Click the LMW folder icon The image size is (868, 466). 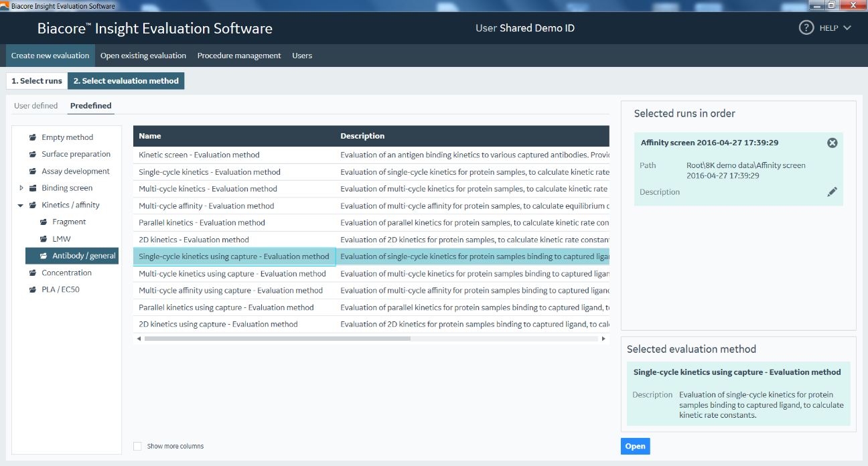44,239
